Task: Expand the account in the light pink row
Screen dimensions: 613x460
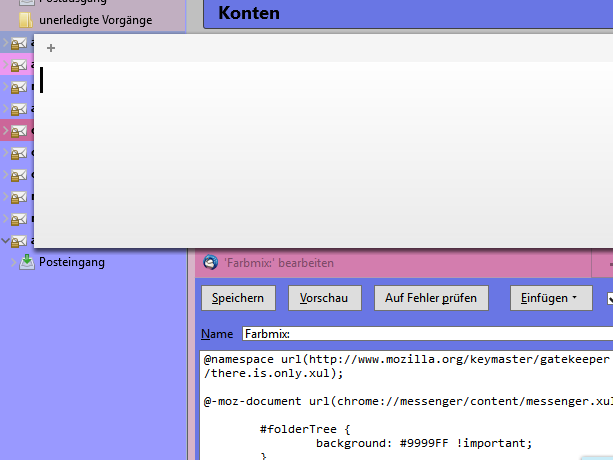Action: (x=5, y=65)
